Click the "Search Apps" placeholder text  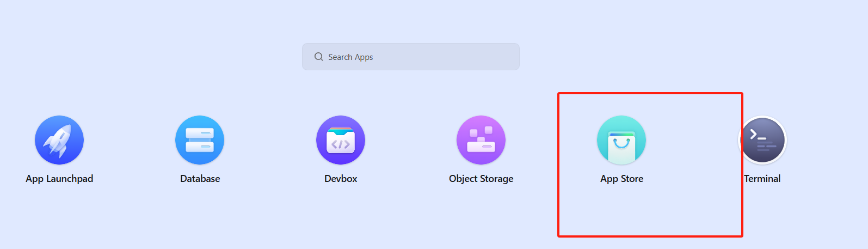click(x=350, y=57)
